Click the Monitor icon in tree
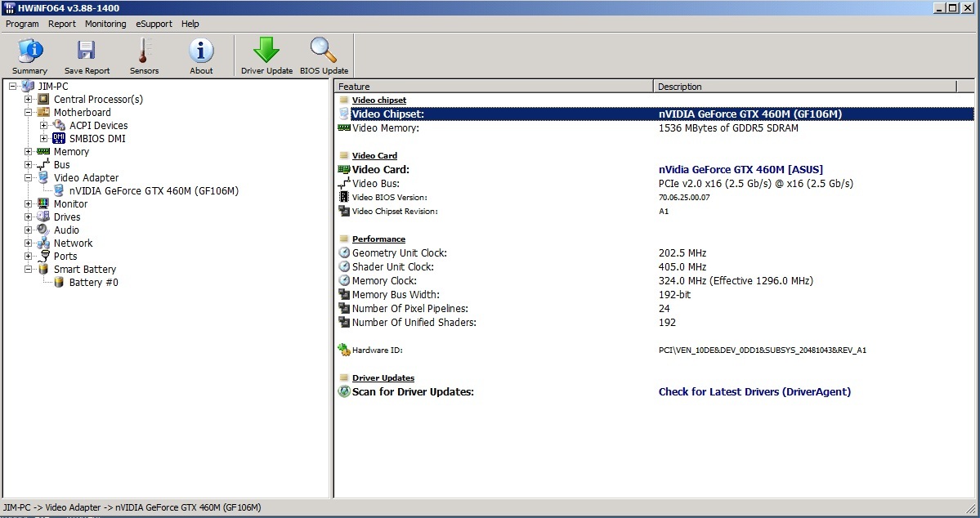The image size is (980, 518). coord(43,203)
